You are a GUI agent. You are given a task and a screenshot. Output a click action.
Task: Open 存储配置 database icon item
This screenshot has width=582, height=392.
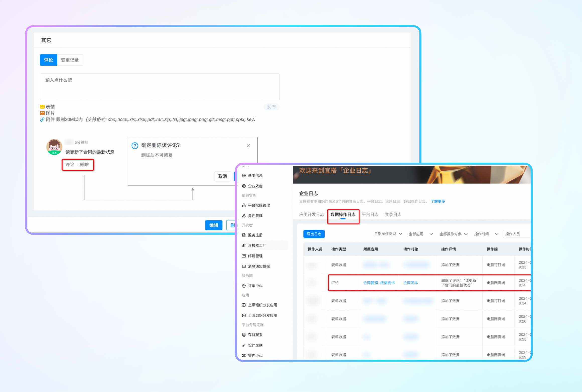pos(255,335)
